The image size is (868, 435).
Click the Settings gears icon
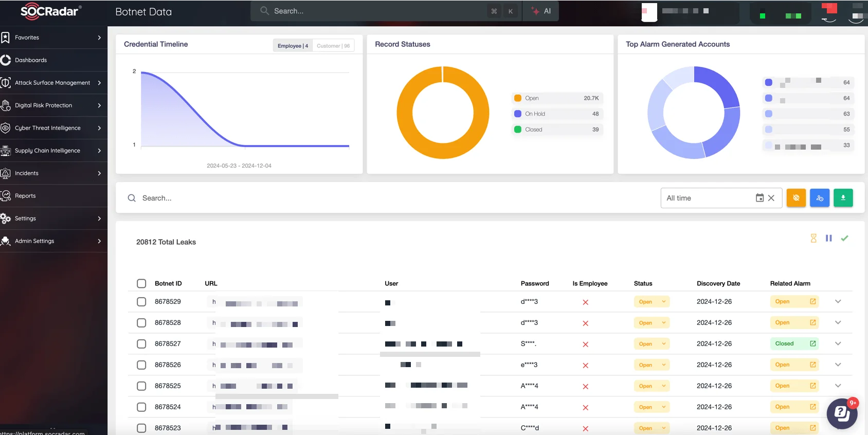coord(6,219)
